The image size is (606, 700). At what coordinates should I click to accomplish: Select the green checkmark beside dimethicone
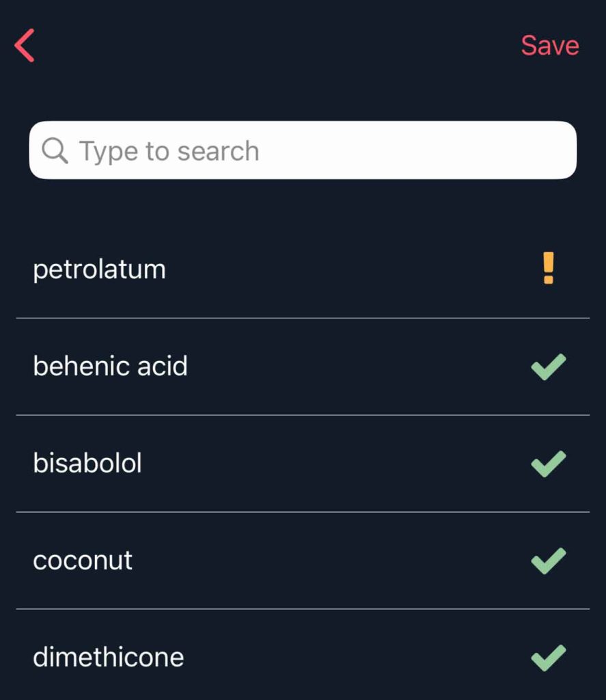click(x=548, y=658)
